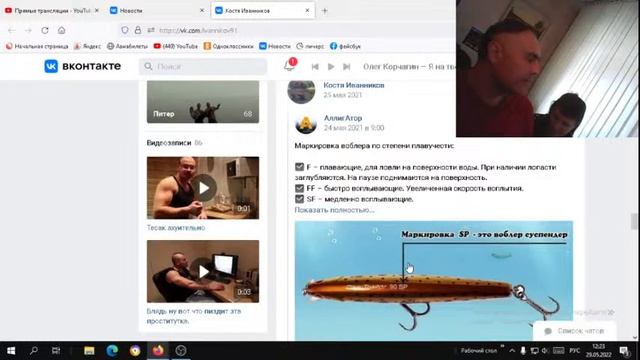640x360 pixels.
Task: Play the 0:01 video thumbnail
Action: (x=203, y=188)
